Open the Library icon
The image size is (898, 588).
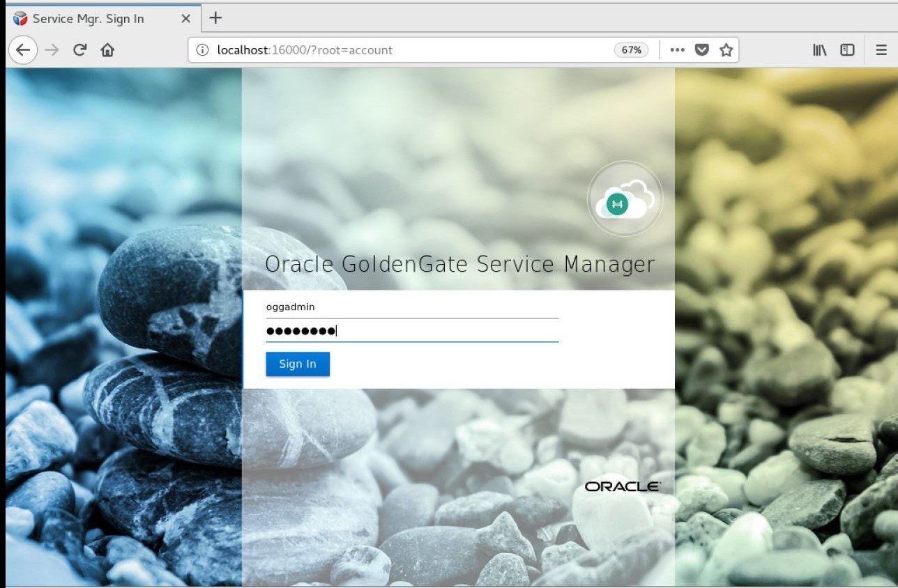point(819,50)
